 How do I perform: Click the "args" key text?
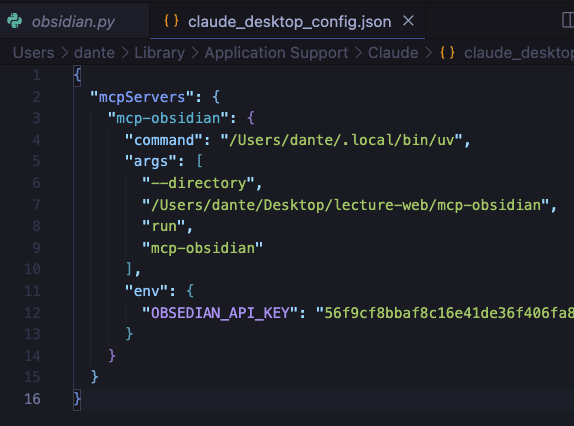(150, 161)
